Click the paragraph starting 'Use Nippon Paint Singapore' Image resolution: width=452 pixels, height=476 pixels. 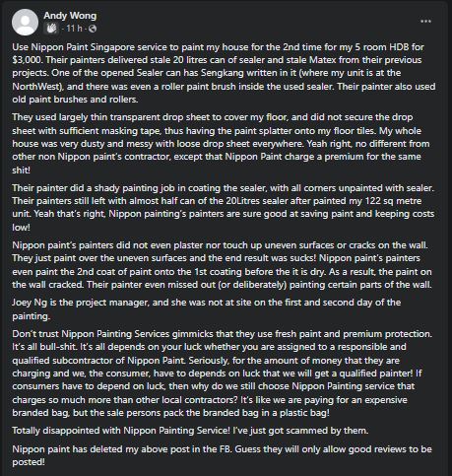(x=224, y=73)
